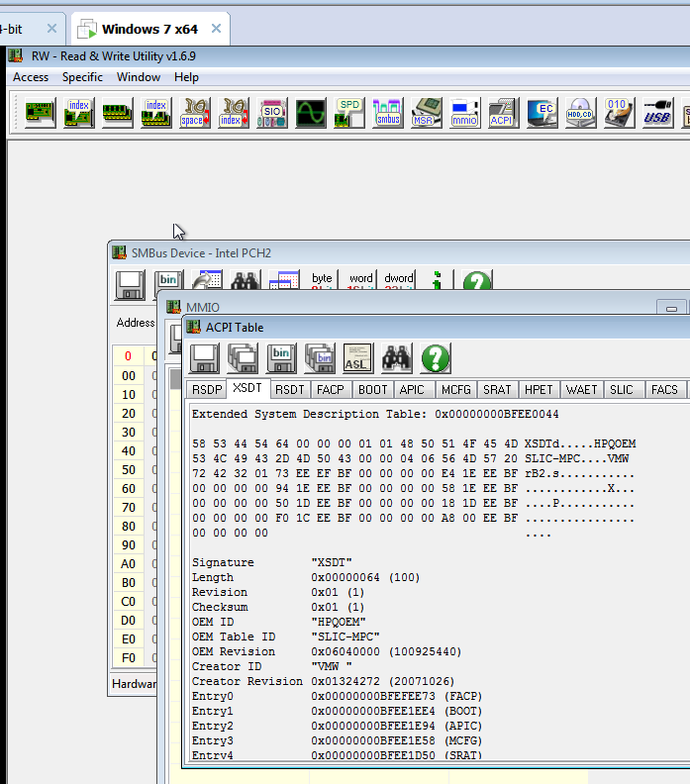Image resolution: width=690 pixels, height=784 pixels.
Task: Click the binoculars icon in SMBus Device window
Action: tap(246, 280)
